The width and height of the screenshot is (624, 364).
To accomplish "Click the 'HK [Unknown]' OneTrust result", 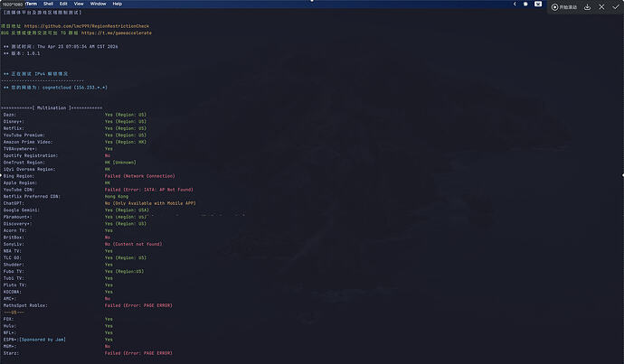I will [120, 163].
